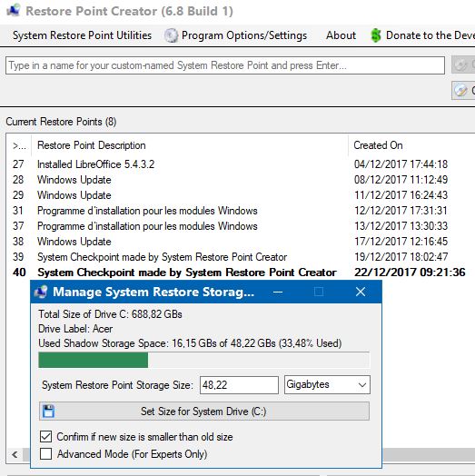Click the custom restore point name field

pos(225,65)
